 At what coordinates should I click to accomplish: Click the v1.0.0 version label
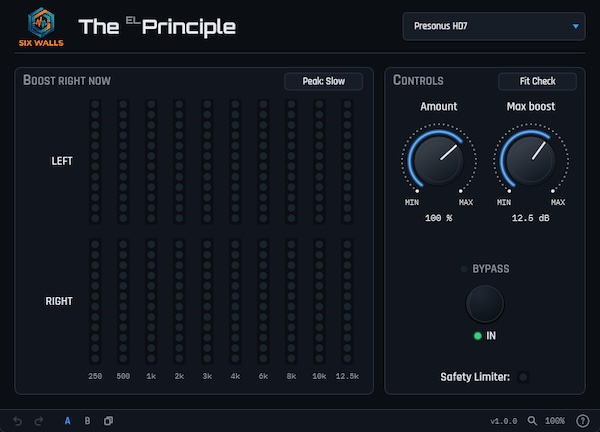point(504,421)
